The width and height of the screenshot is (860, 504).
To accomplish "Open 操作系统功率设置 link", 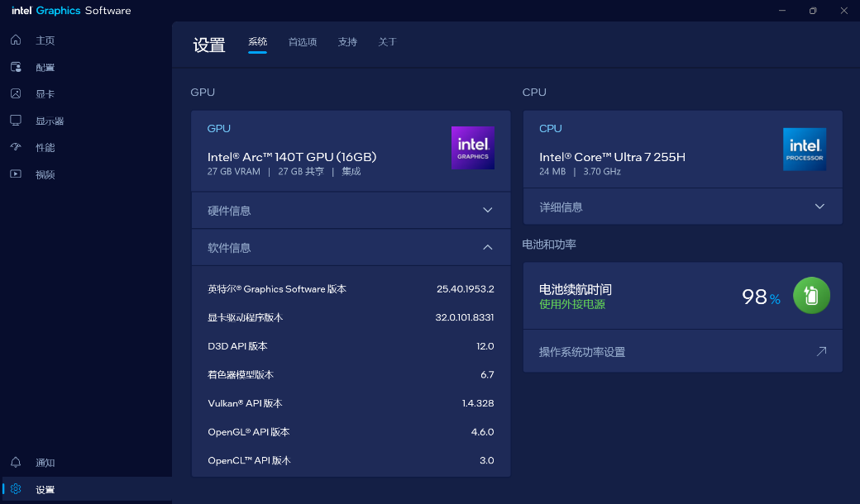I will (582, 352).
